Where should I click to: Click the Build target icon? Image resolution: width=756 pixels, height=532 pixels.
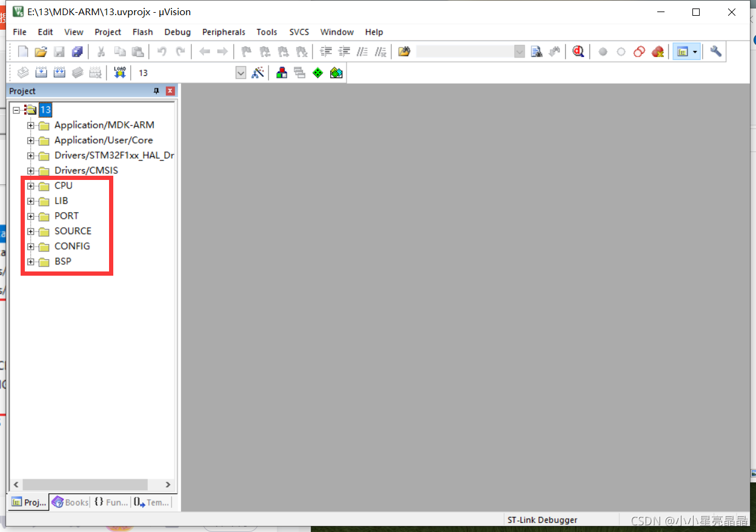click(x=41, y=73)
